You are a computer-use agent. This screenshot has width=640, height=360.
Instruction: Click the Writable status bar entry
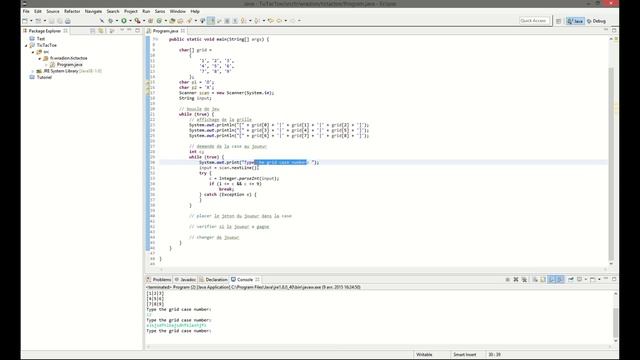pos(424,355)
